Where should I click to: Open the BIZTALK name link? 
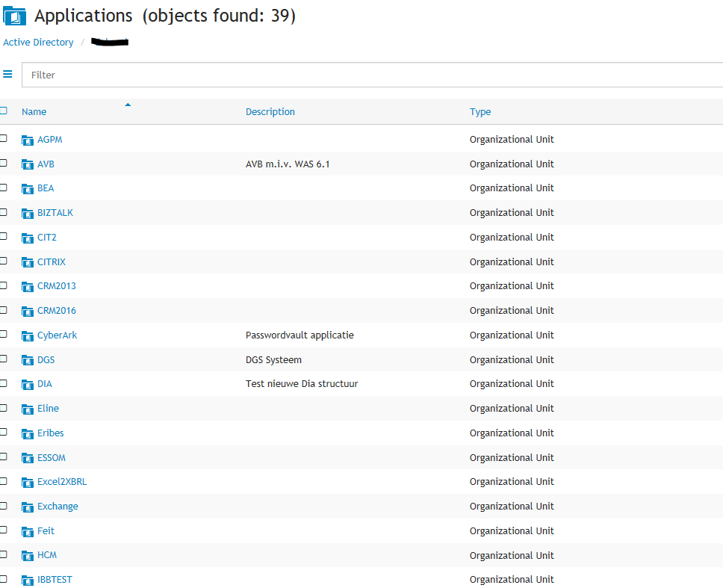55,213
